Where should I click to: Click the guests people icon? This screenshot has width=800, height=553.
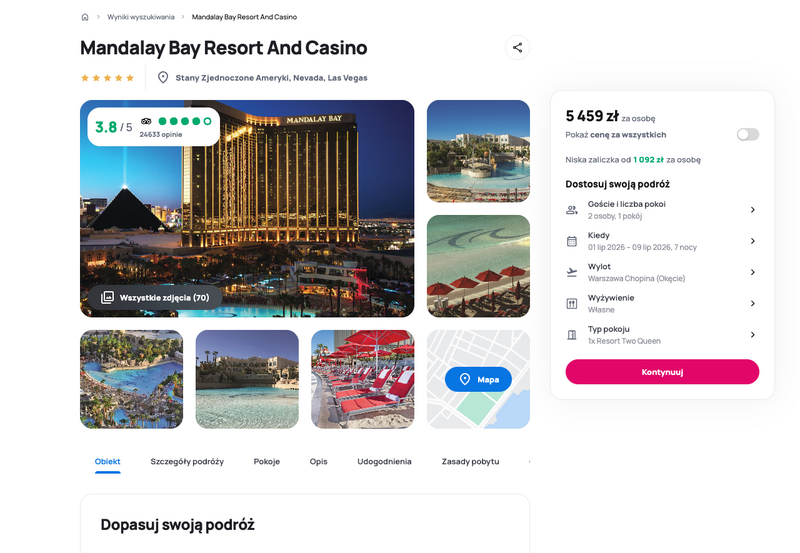[x=572, y=210]
